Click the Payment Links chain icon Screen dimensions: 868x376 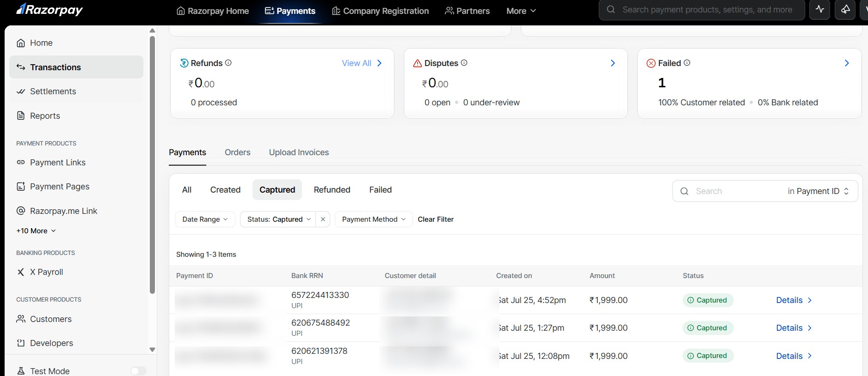[x=21, y=162]
